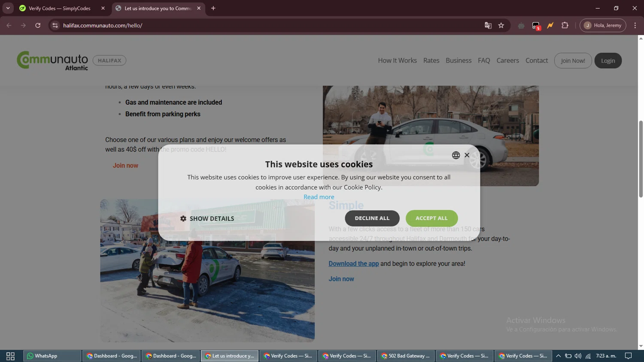Screen dimensions: 644x362
Task: Click the vertical page scrollbar thumb
Action: coord(641,159)
